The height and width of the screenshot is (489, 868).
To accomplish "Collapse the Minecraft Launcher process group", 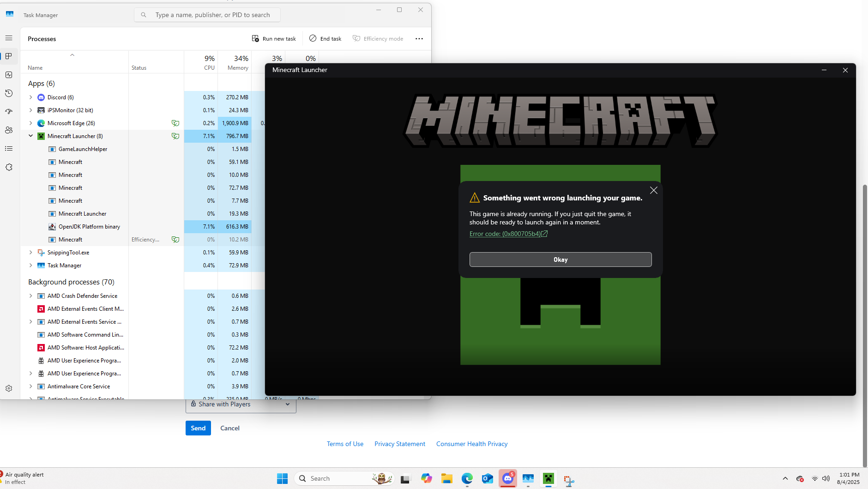I will 31,136.
